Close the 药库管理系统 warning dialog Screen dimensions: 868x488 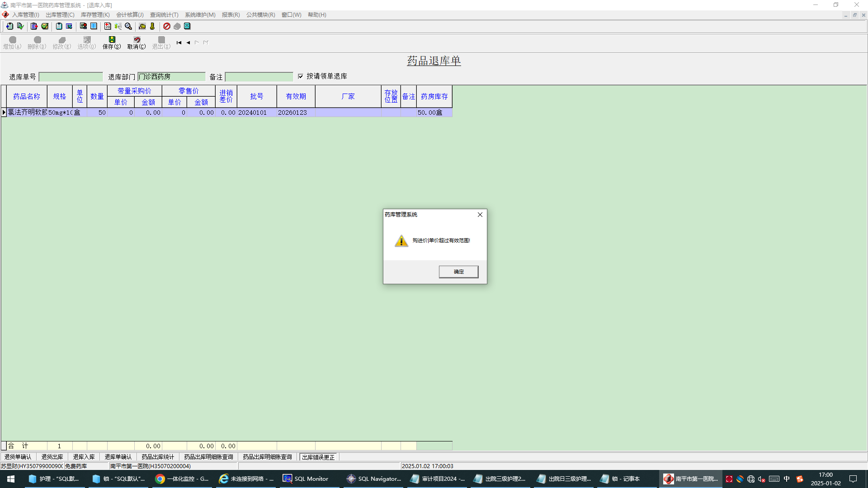coord(480,215)
